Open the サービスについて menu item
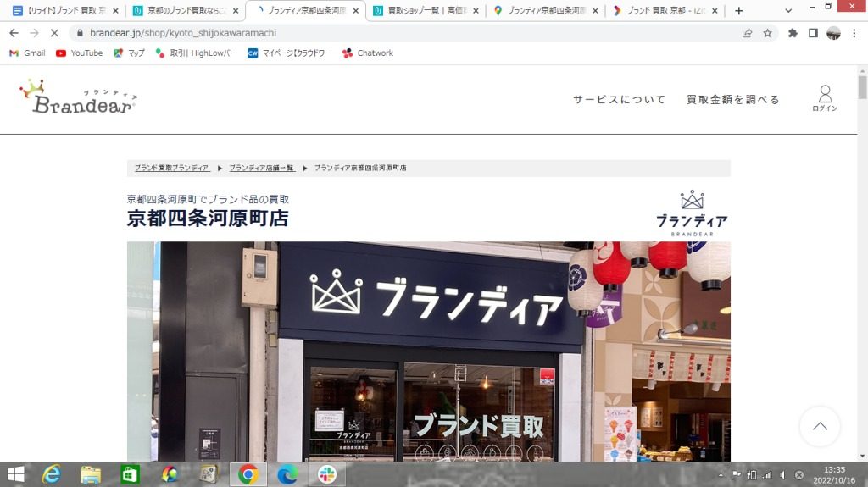The height and width of the screenshot is (487, 868). pos(619,99)
